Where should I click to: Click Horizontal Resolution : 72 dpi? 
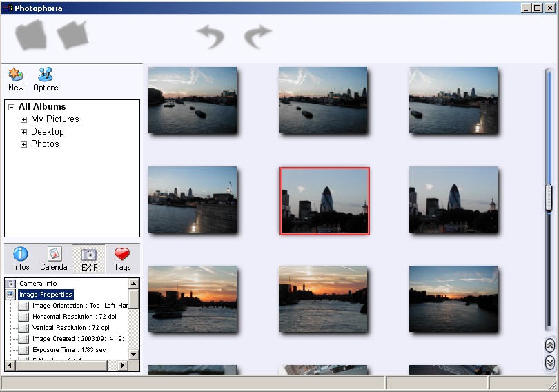click(x=74, y=317)
